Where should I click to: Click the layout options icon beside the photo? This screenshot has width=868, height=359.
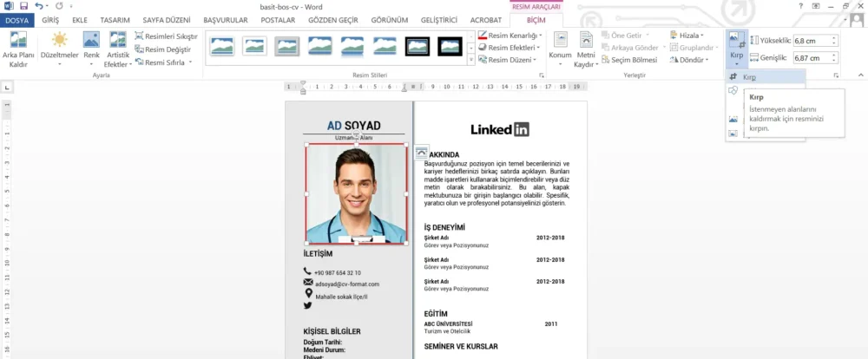point(421,152)
